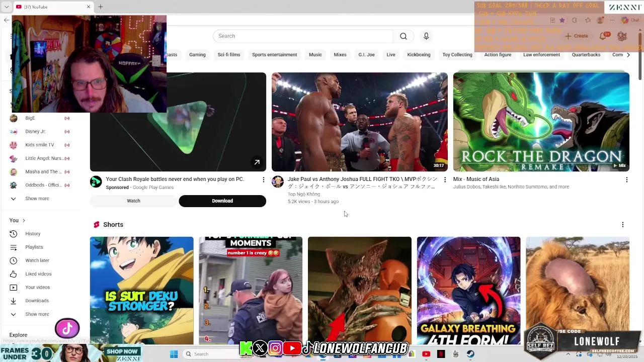This screenshot has width=644, height=362.
Task: Select the Toy Collecting chip
Action: point(457,55)
